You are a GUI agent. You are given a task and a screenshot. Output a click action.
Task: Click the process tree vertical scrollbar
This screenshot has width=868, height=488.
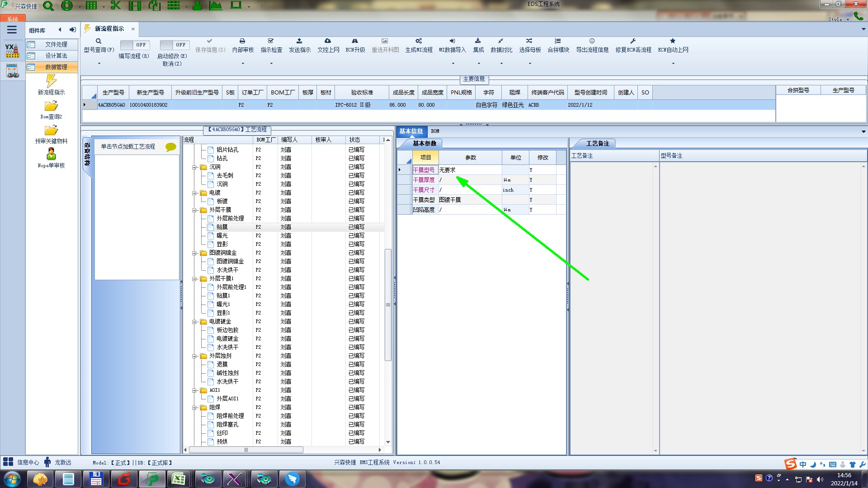(x=388, y=304)
